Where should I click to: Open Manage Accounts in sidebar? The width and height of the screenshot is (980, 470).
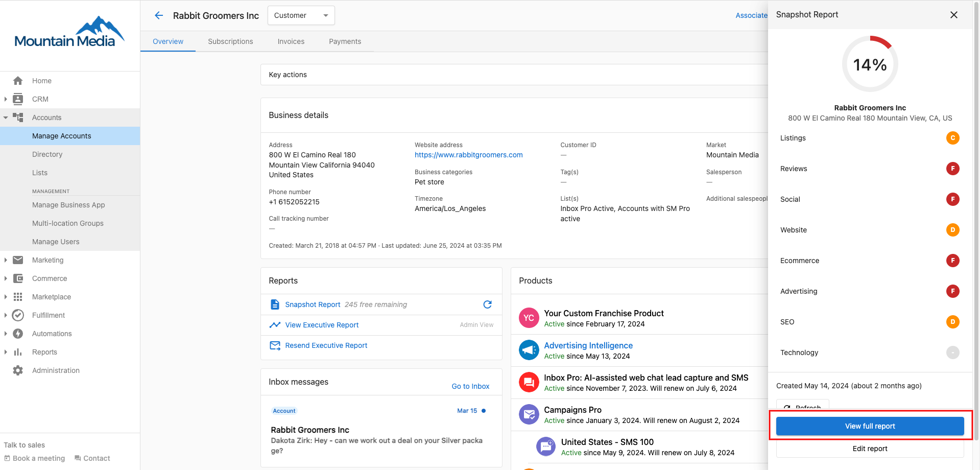coord(70,136)
